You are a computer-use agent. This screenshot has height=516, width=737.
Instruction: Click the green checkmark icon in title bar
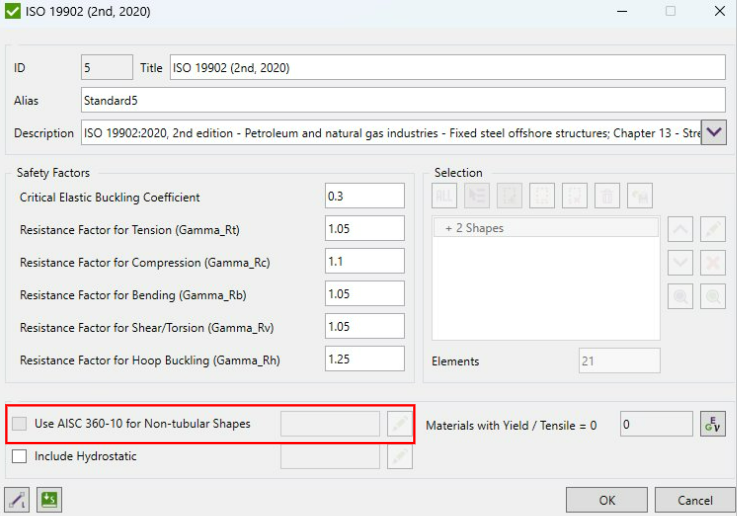pos(13,11)
